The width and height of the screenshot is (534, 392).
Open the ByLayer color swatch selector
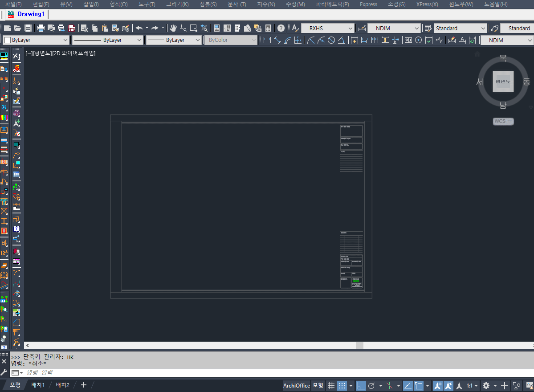(x=36, y=40)
